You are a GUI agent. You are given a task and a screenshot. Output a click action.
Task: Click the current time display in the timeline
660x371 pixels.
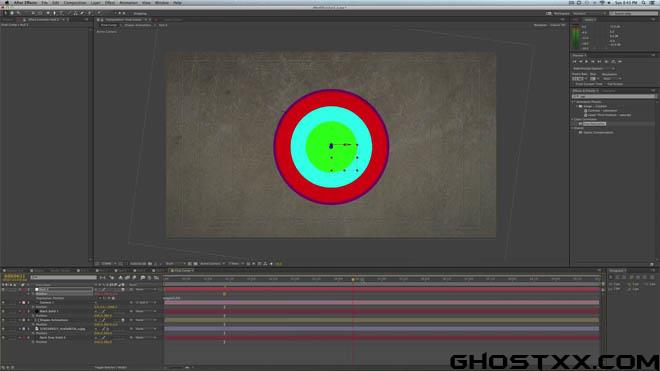click(14, 276)
